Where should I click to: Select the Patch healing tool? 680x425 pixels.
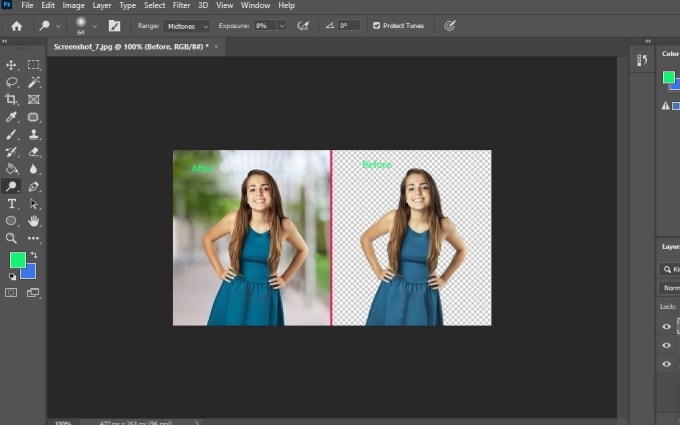[33, 117]
